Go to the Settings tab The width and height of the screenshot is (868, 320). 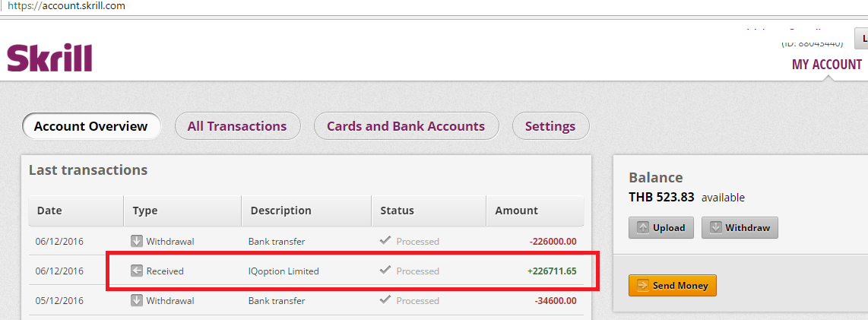click(x=550, y=126)
